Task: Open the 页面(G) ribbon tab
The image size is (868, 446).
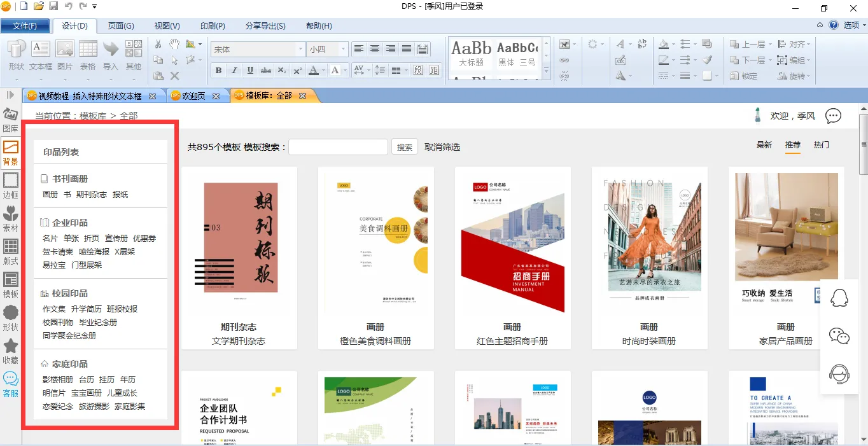Action: [x=121, y=26]
